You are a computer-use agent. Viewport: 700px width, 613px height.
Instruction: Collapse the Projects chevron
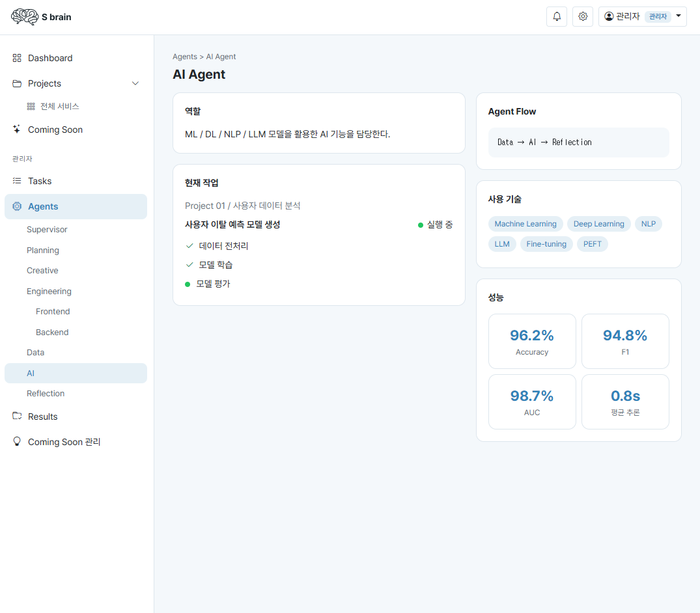point(135,83)
